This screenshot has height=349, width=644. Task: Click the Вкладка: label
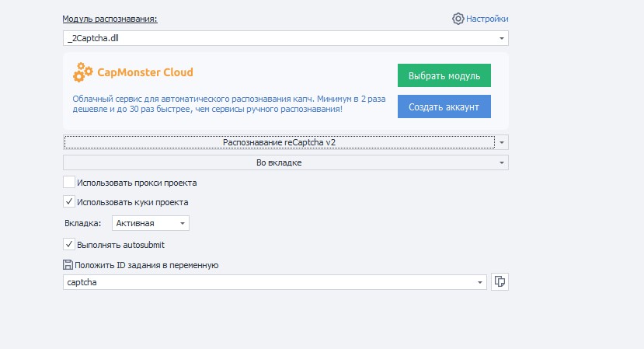tap(82, 223)
